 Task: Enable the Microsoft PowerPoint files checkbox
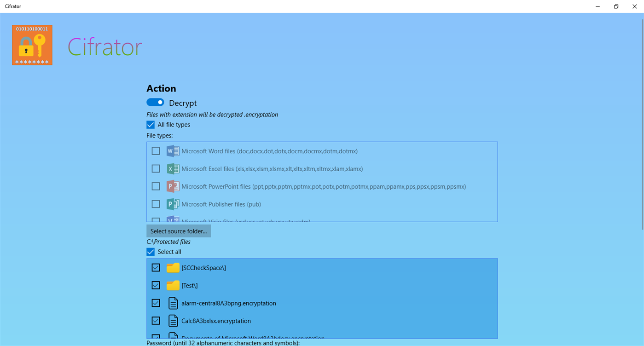coord(156,186)
